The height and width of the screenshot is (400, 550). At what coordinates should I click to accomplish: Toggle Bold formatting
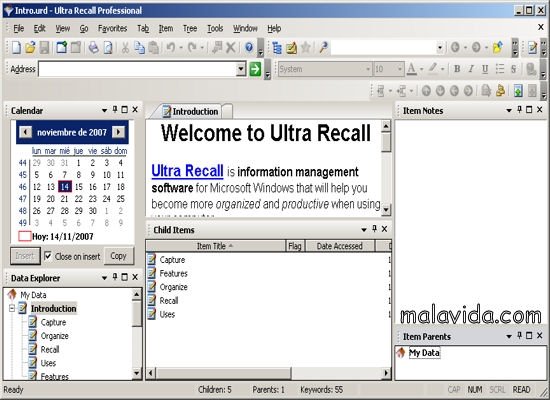tap(457, 69)
